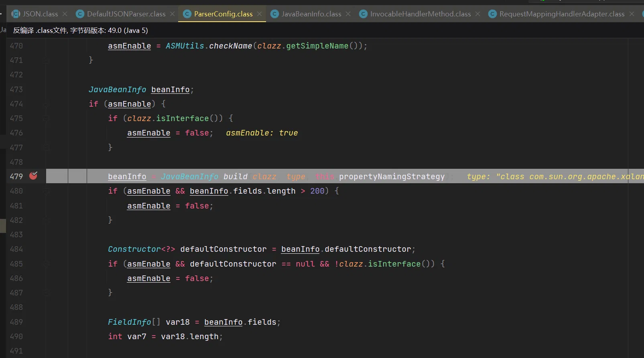This screenshot has height=358, width=644.
Task: Switch to the InvocableHandlerMethod.class tab
Action: pos(420,14)
